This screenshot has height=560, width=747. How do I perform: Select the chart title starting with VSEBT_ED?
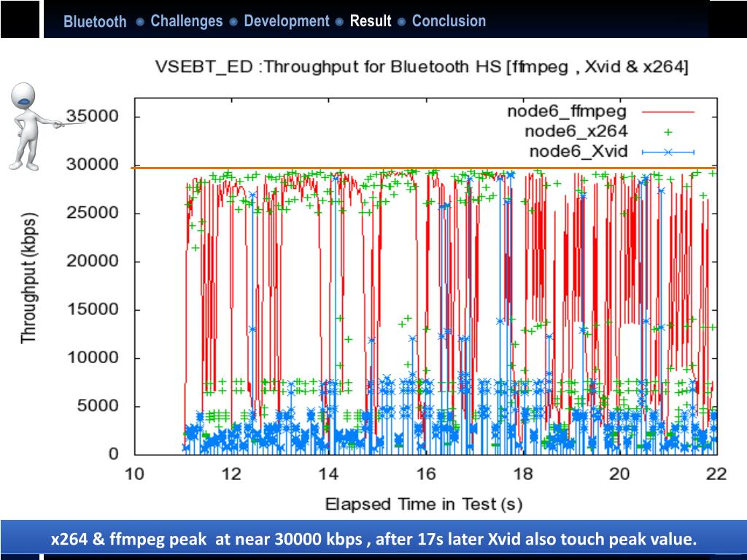[x=422, y=66]
